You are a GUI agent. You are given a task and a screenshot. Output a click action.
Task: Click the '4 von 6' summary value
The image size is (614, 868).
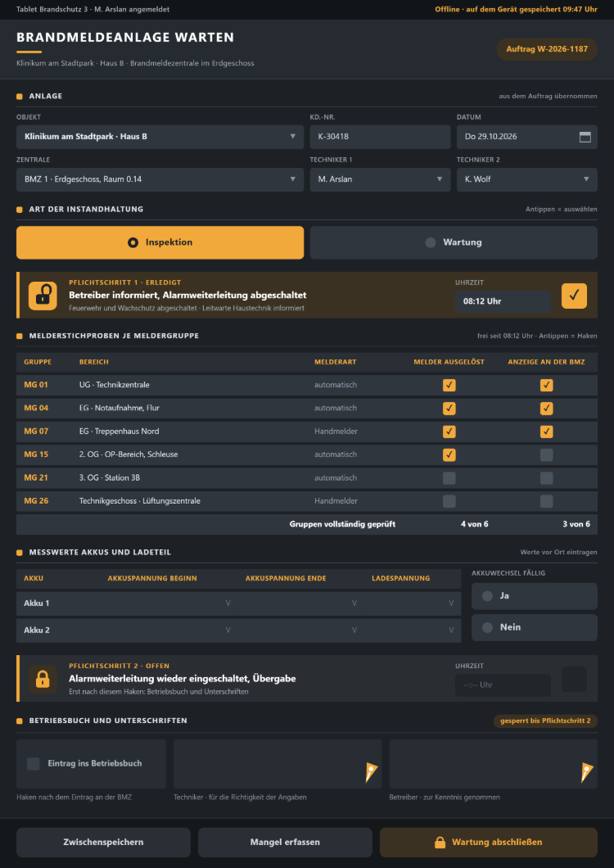475,524
